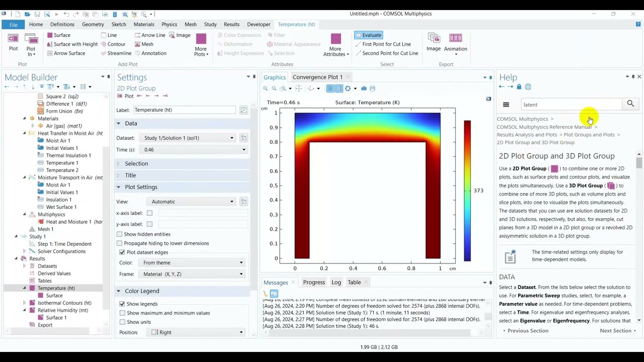Add an Annotation plot
Screen dimensions: 644x362
coord(150,53)
